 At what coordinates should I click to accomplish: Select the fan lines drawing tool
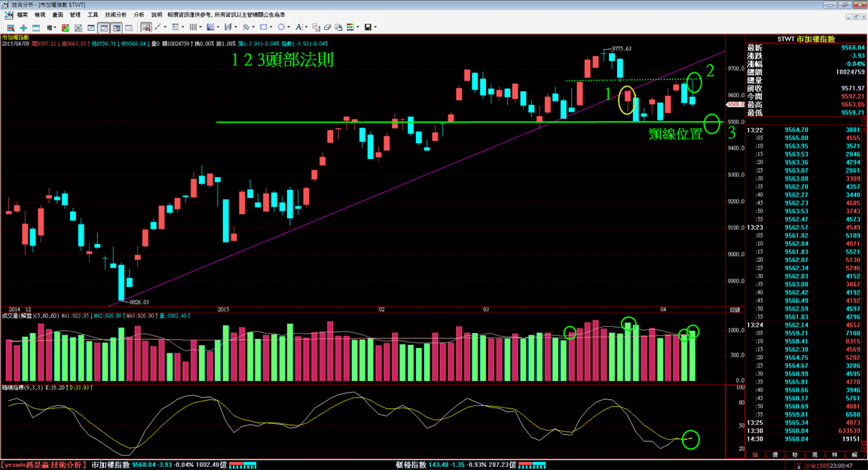pos(210,27)
